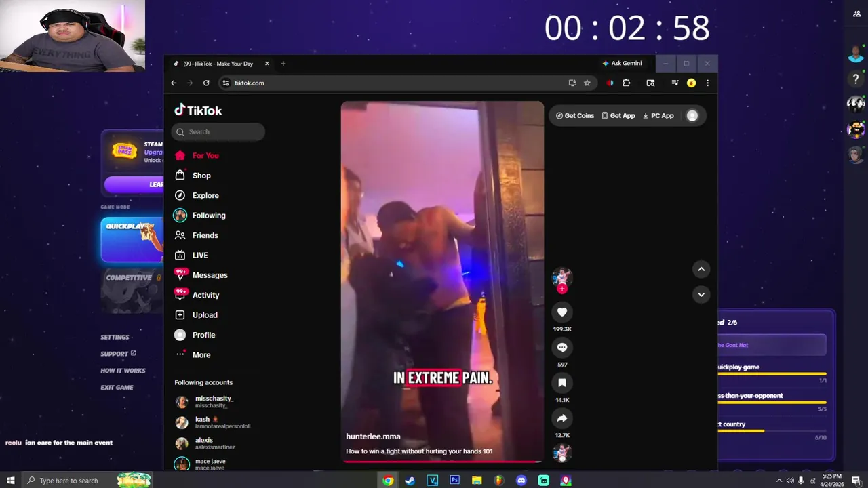Open the creator avatar beside the video
This screenshot has height=488, width=868.
click(562, 277)
